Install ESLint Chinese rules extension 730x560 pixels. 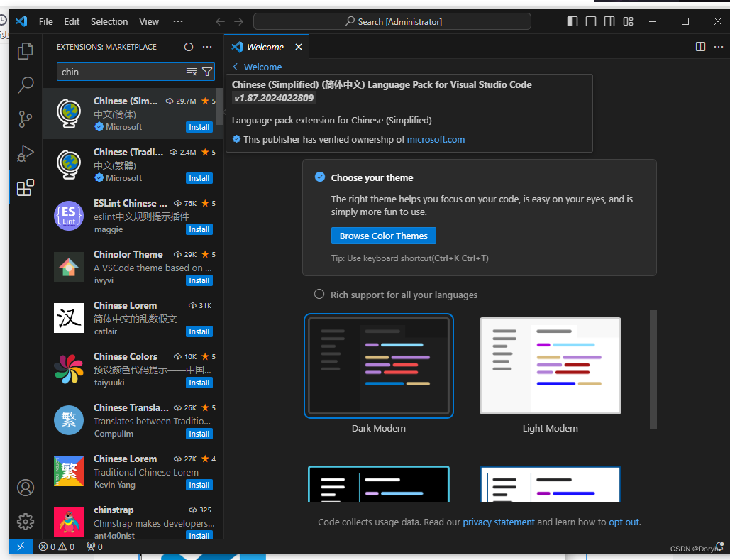199,229
